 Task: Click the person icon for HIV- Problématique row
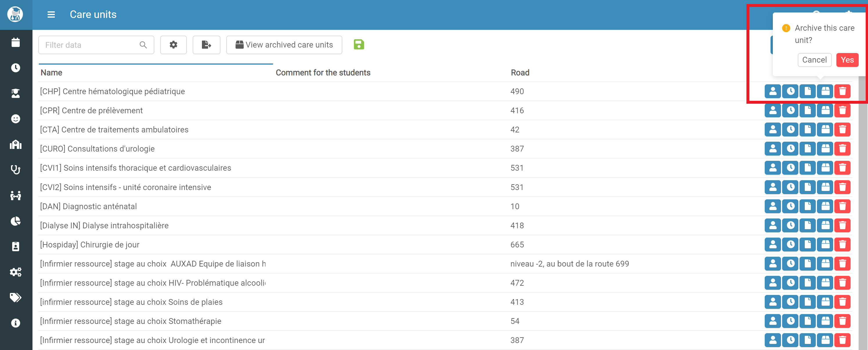tap(773, 283)
